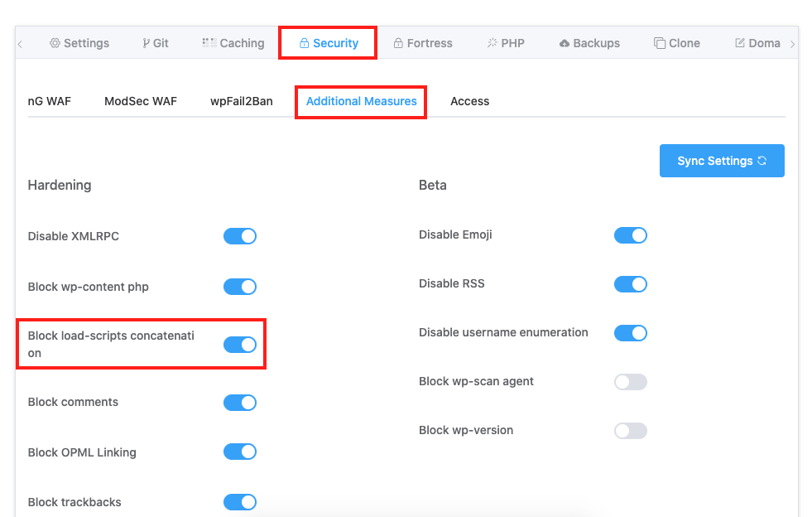Viewport: 812px width, 517px height.
Task: Click the Clone copy icon
Action: click(x=660, y=43)
